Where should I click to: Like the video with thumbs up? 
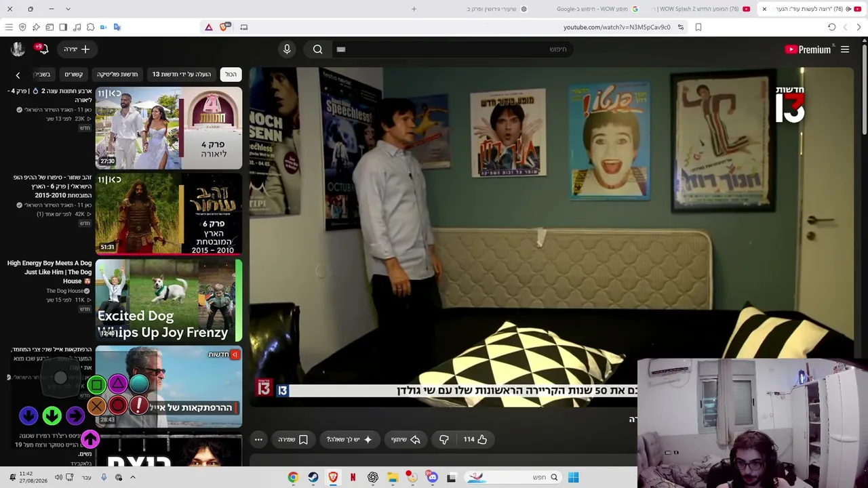[x=475, y=439]
